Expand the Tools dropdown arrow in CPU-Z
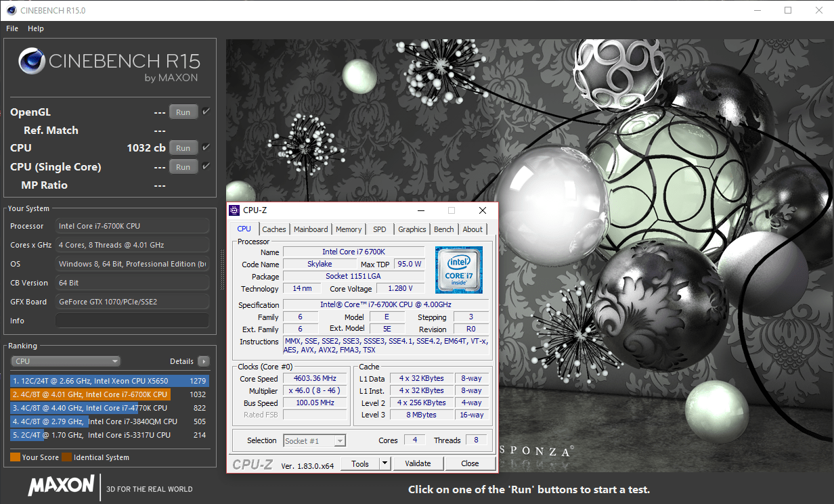The width and height of the screenshot is (834, 504). click(x=385, y=463)
